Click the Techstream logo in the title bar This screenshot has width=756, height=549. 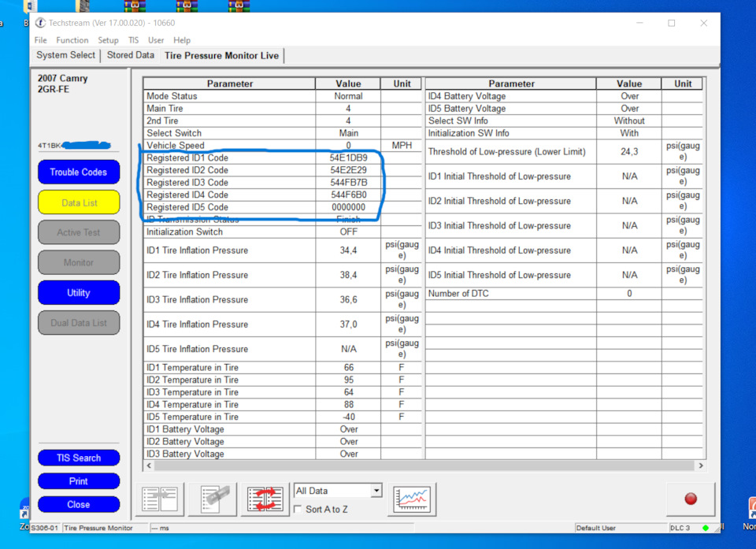coord(40,23)
